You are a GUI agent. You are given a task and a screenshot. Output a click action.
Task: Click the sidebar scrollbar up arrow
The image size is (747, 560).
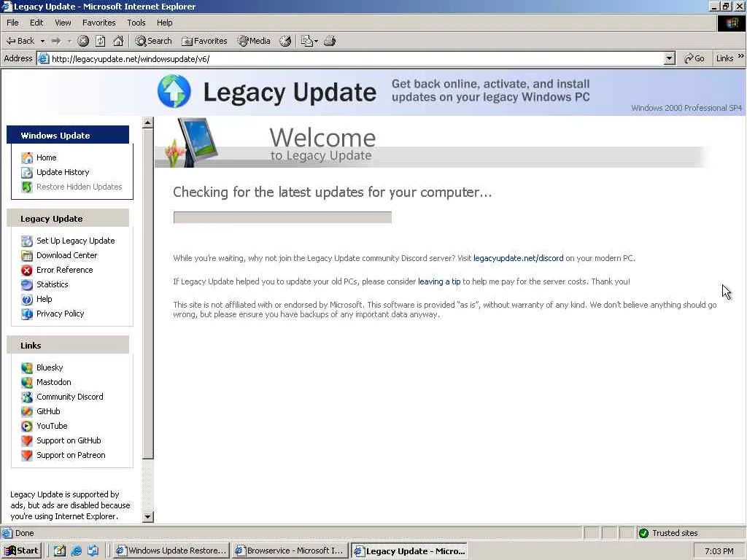[x=147, y=122]
